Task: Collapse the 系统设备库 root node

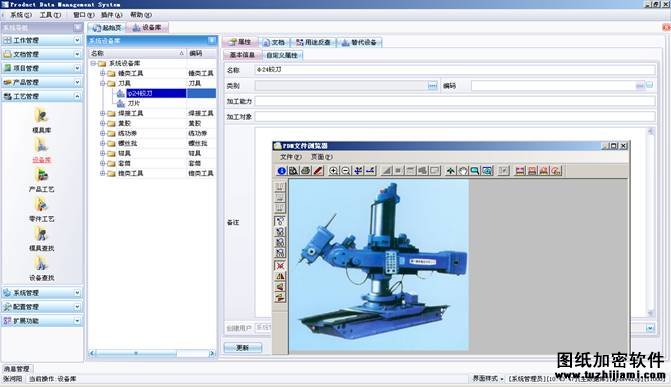Action: click(x=93, y=63)
